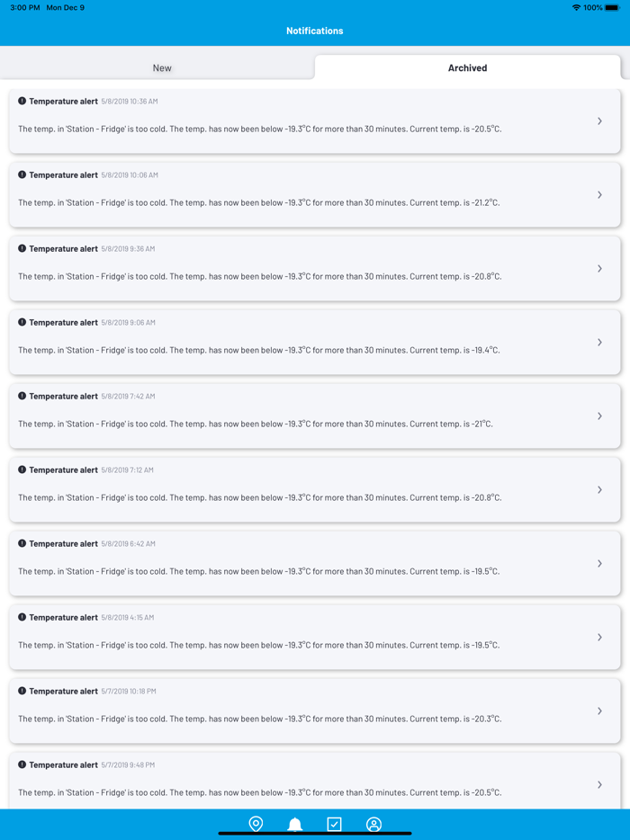Expand the 5/7/2019 9:48 PM alert chevron

599,784
